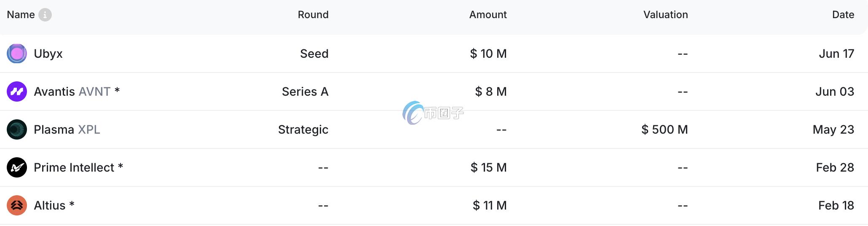Open the Altius project link
Screen dimensions: 868x226
tap(50, 205)
